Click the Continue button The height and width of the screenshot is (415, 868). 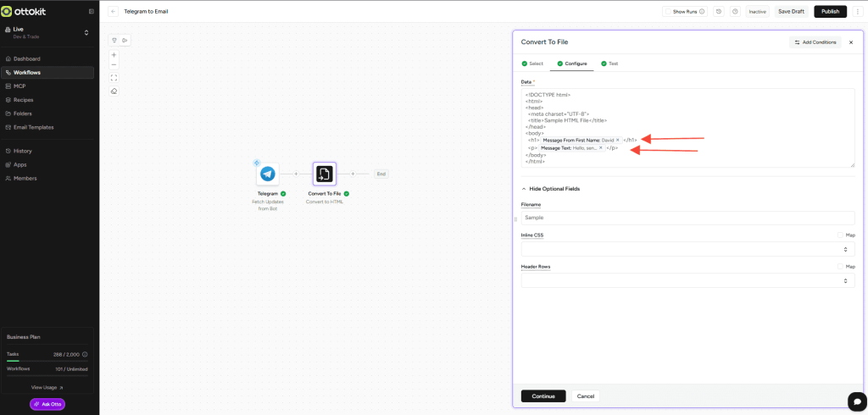tap(542, 396)
